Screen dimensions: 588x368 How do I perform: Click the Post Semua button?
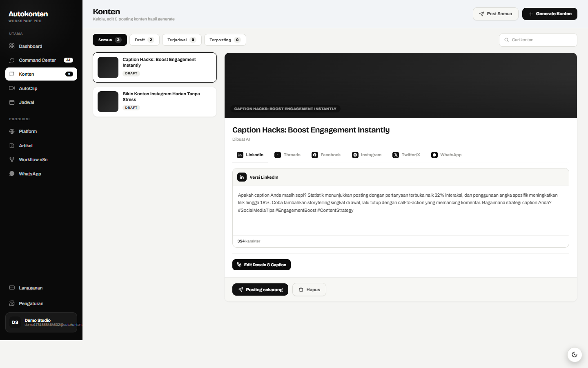click(x=495, y=14)
